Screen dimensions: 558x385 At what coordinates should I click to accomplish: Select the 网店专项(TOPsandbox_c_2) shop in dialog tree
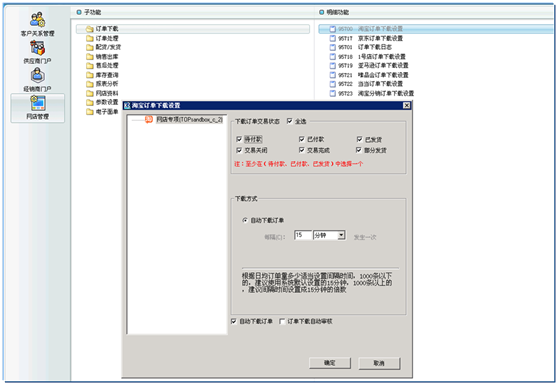point(190,120)
